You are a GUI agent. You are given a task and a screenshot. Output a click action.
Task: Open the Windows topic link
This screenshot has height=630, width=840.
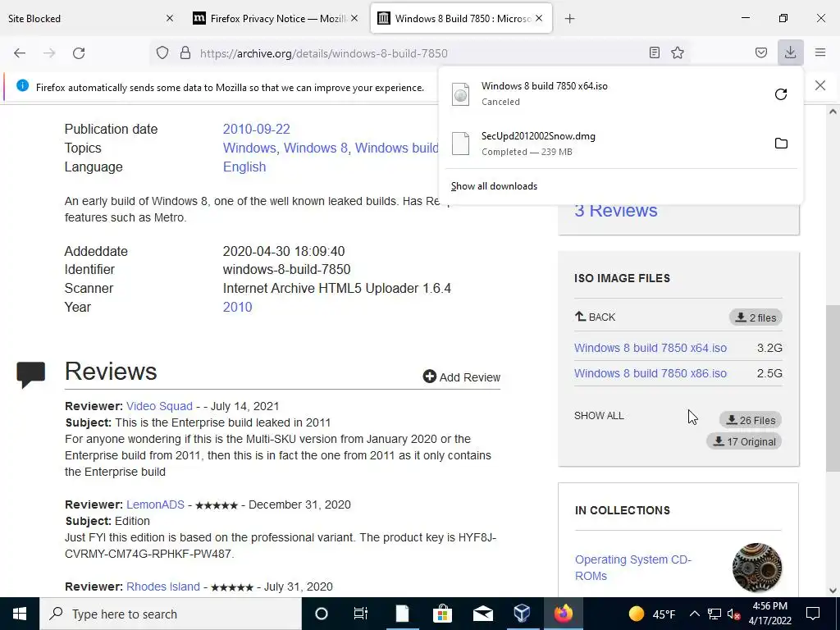pyautogui.click(x=249, y=148)
